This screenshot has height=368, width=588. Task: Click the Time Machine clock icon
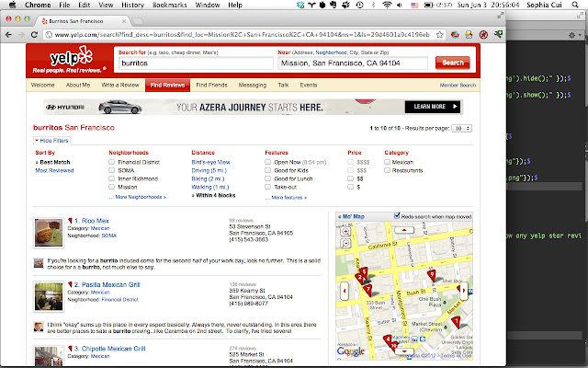359,5
